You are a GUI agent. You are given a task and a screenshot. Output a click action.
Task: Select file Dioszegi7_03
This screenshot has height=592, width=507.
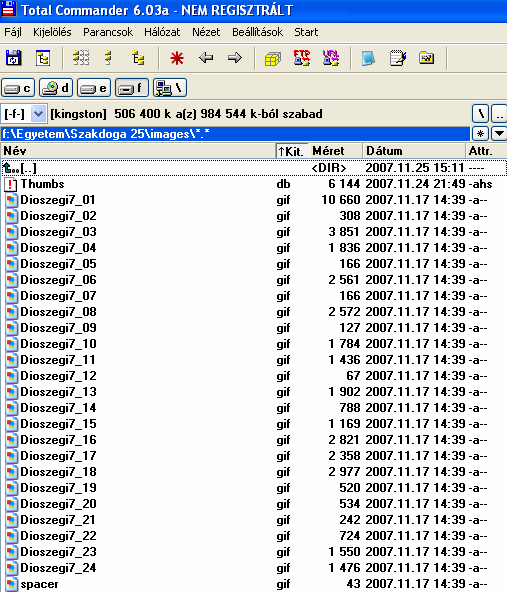[253, 232]
